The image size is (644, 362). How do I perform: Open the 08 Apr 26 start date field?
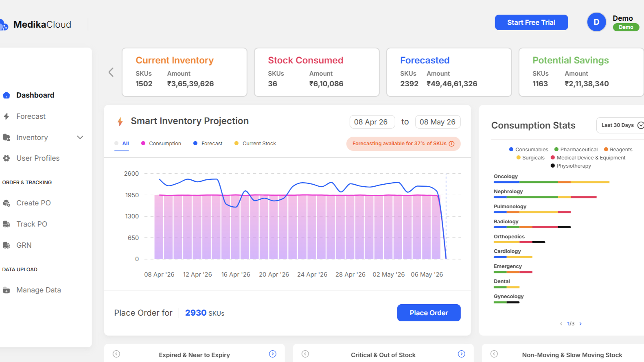tap(372, 122)
